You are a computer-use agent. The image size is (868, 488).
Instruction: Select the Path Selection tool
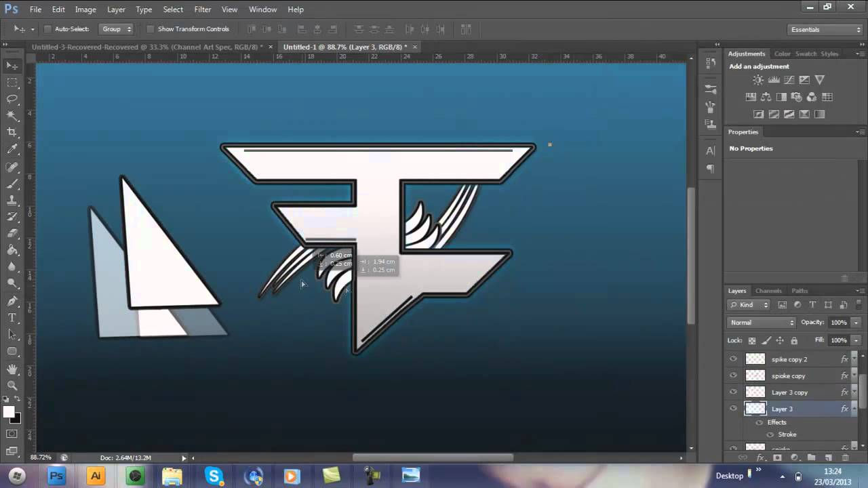pos(12,335)
